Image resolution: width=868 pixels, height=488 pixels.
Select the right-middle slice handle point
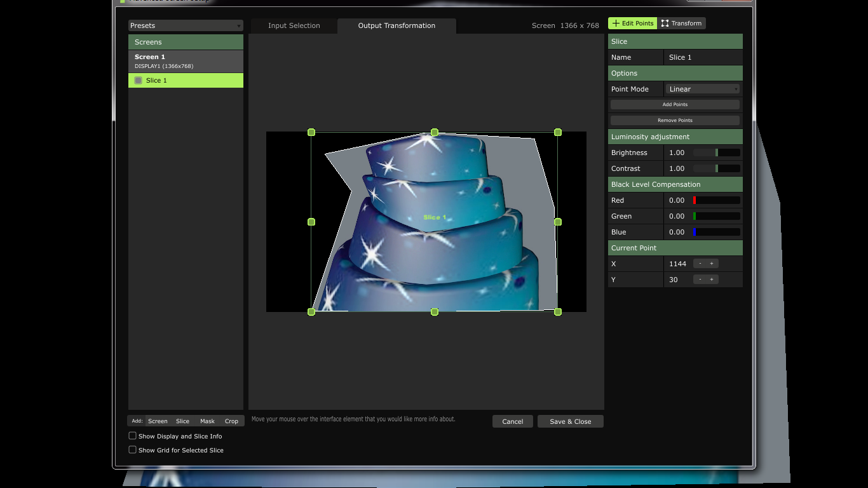pos(558,222)
